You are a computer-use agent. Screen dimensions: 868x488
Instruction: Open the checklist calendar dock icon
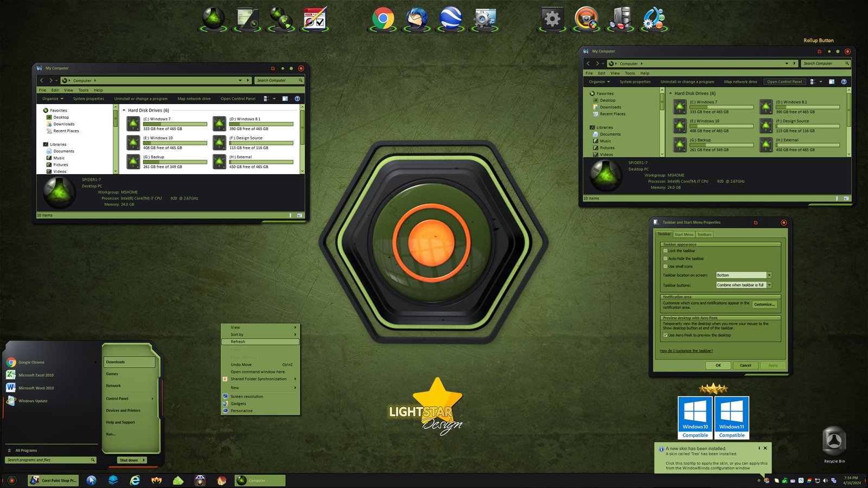pyautogui.click(x=315, y=19)
